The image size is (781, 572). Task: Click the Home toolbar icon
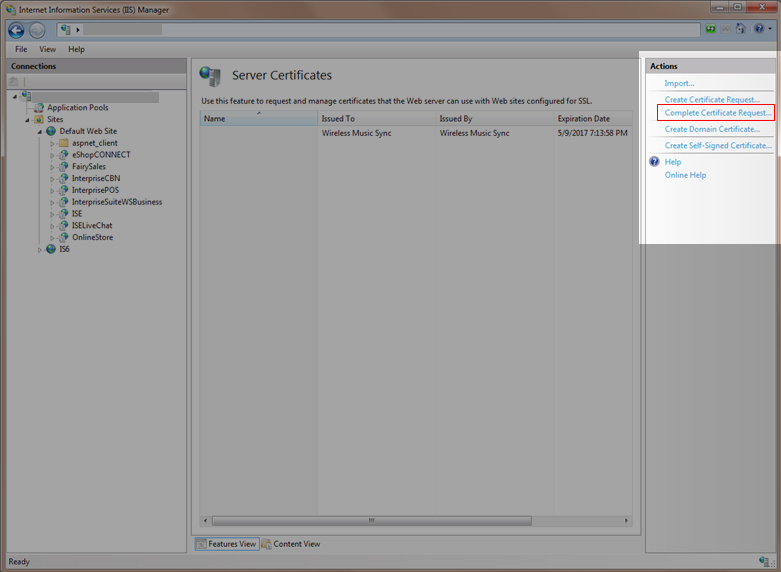pyautogui.click(x=740, y=30)
